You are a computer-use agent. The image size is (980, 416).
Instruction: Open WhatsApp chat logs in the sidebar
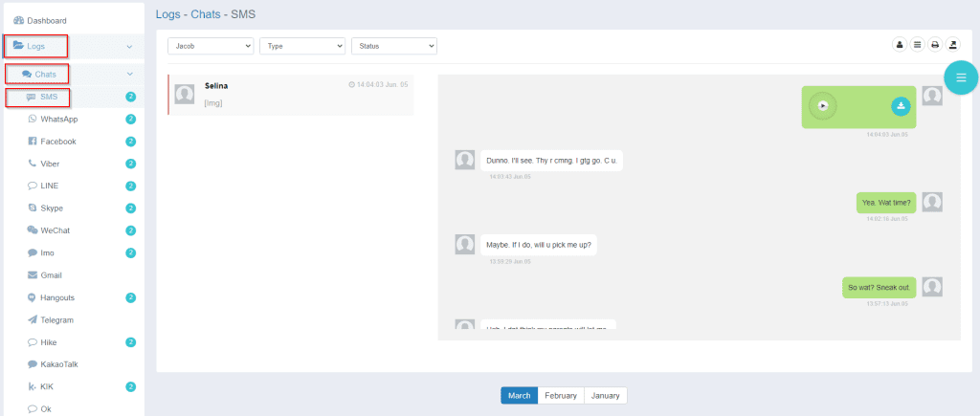pyautogui.click(x=58, y=120)
